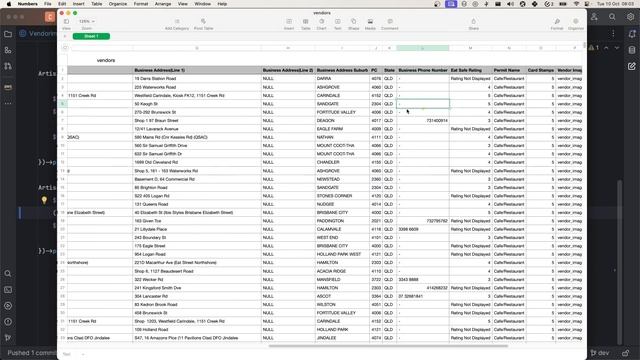
Task: Open notifications bell in IDE right sidebar
Action: click(632, 34)
